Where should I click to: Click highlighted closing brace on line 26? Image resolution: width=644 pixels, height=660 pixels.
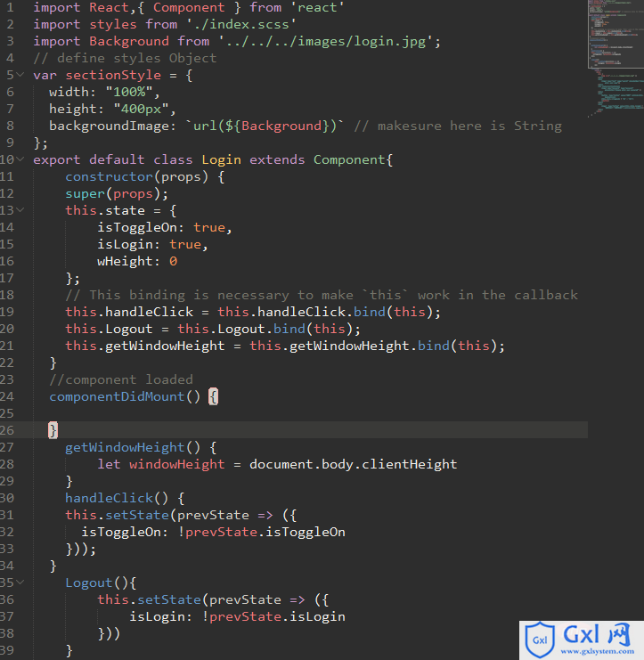click(x=53, y=430)
